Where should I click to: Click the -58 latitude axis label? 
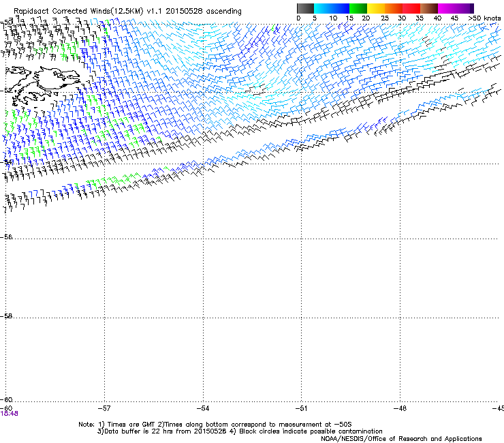click(x=6, y=316)
